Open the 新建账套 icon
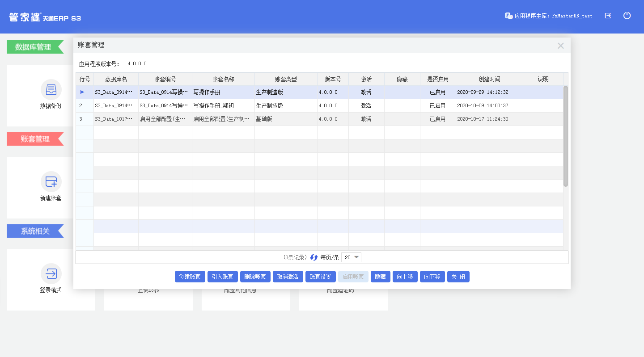Screen dimensions: 644x357 coord(51,182)
